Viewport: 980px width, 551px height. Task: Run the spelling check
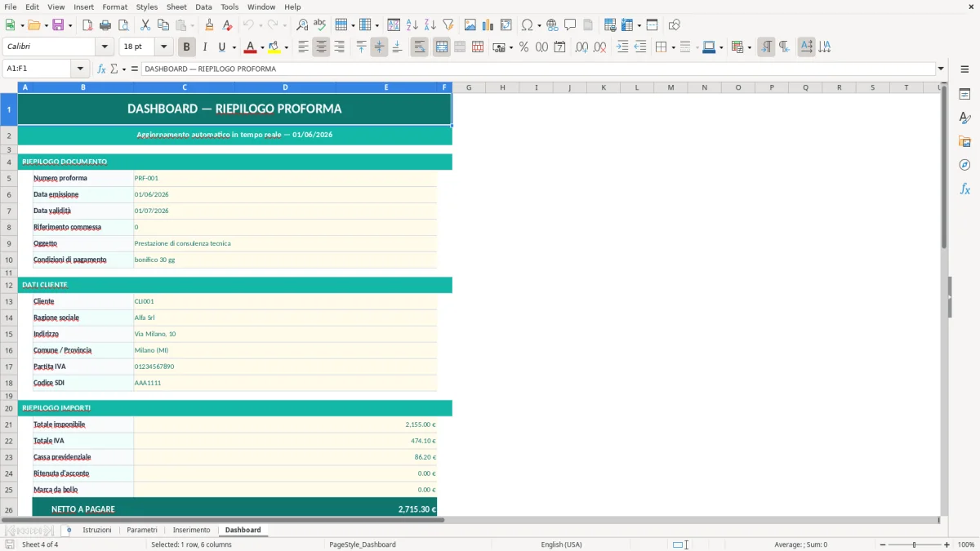[x=320, y=25]
